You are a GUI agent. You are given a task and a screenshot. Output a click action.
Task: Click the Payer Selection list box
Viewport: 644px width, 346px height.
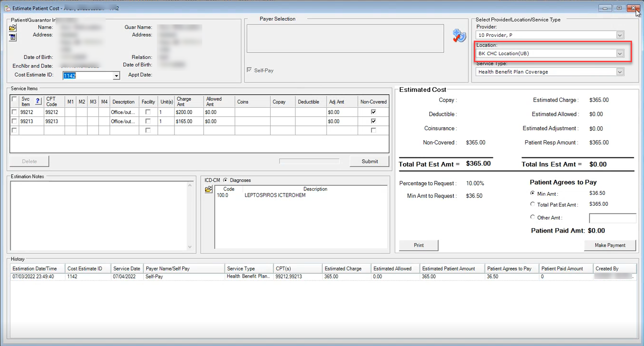click(x=345, y=38)
